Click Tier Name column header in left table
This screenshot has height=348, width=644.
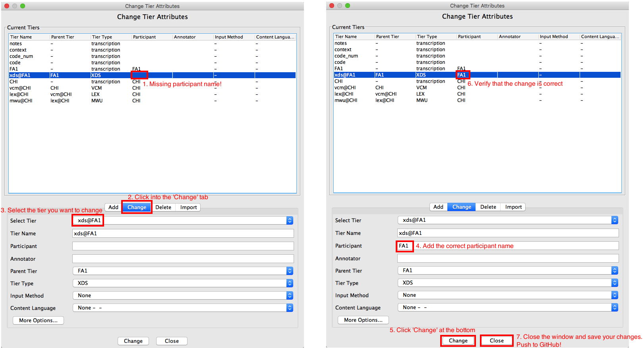[x=29, y=37]
